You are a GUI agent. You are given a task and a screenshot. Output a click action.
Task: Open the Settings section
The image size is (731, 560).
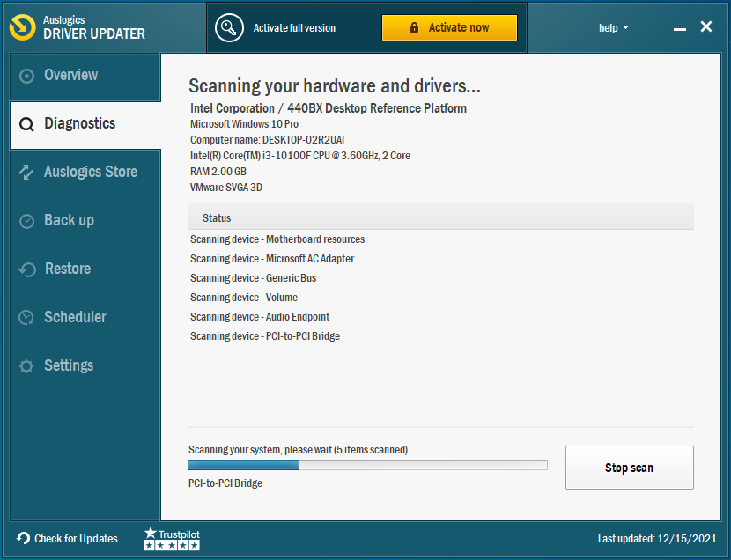coord(69,365)
